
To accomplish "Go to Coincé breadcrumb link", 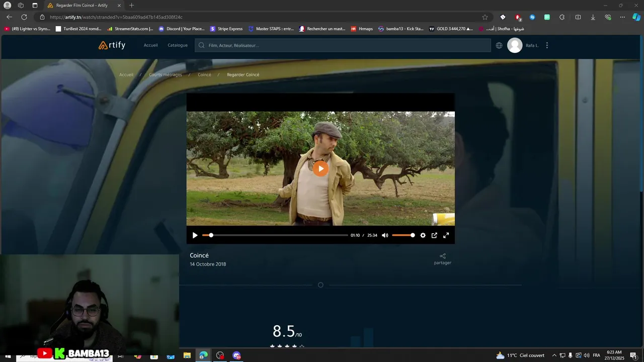I will (x=204, y=74).
